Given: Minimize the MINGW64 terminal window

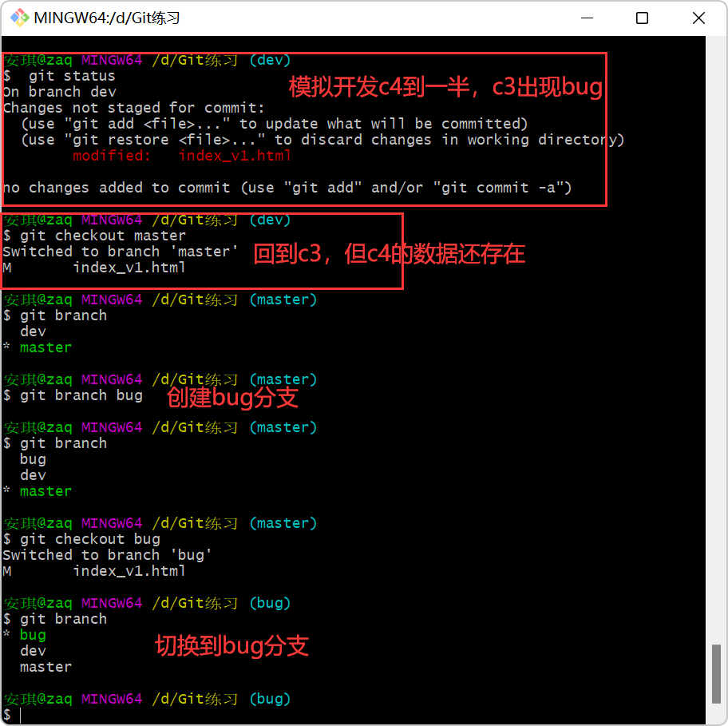Looking at the screenshot, I should [x=587, y=18].
